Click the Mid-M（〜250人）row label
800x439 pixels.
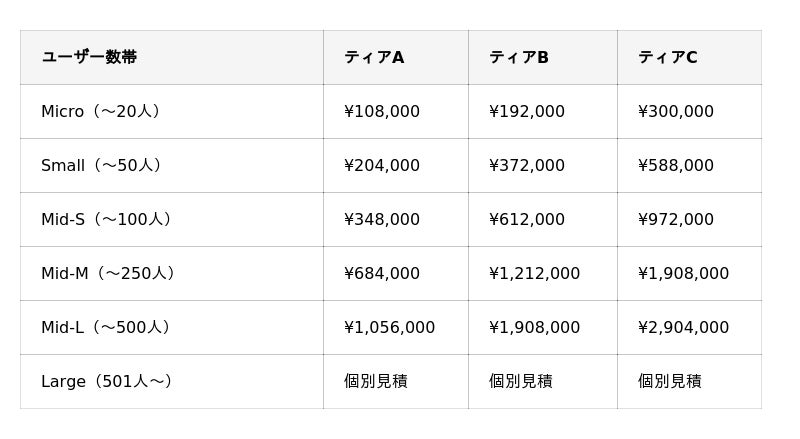pos(108,274)
